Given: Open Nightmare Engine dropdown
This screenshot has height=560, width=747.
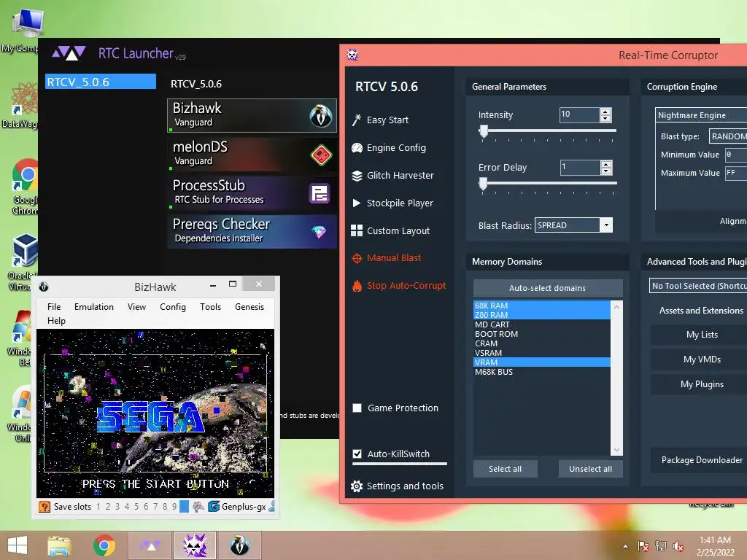Looking at the screenshot, I should click(x=701, y=114).
